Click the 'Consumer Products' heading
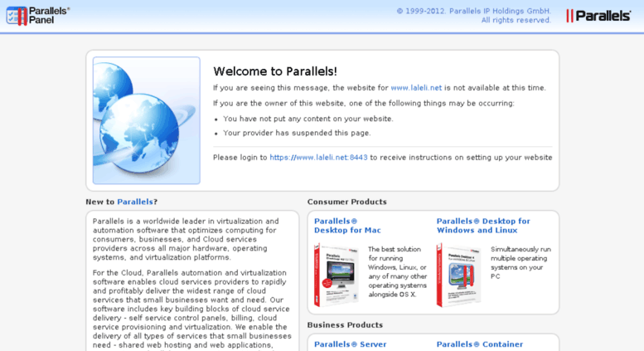Viewport: 644px width, 351px height. click(347, 202)
